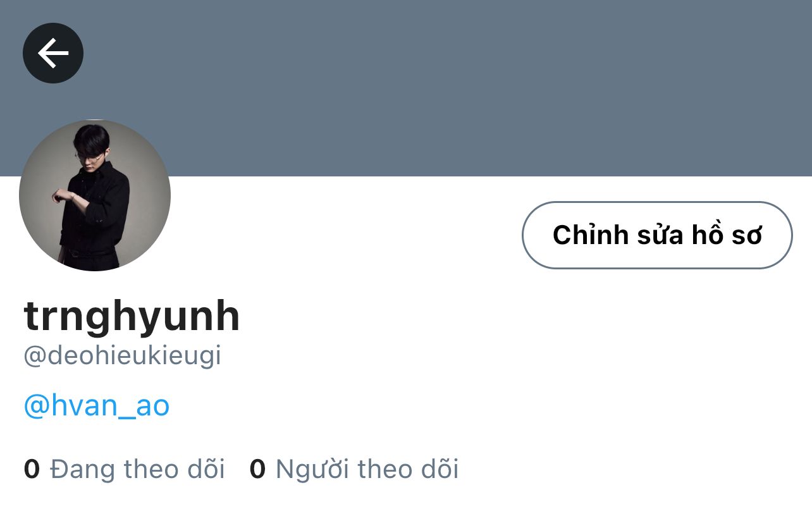Click the word Người in the followers link
812x509 pixels.
(x=312, y=469)
